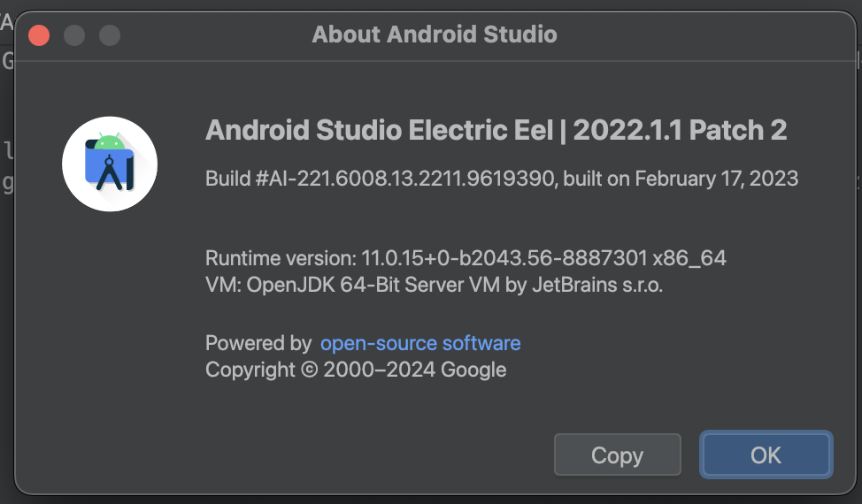
Task: Click the About Android Studio title text
Action: (435, 35)
